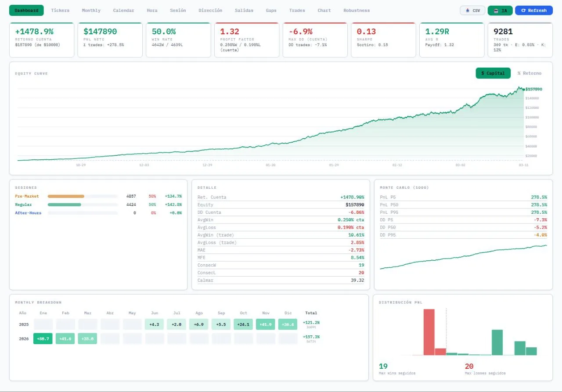Export data with the CSV button

472,10
